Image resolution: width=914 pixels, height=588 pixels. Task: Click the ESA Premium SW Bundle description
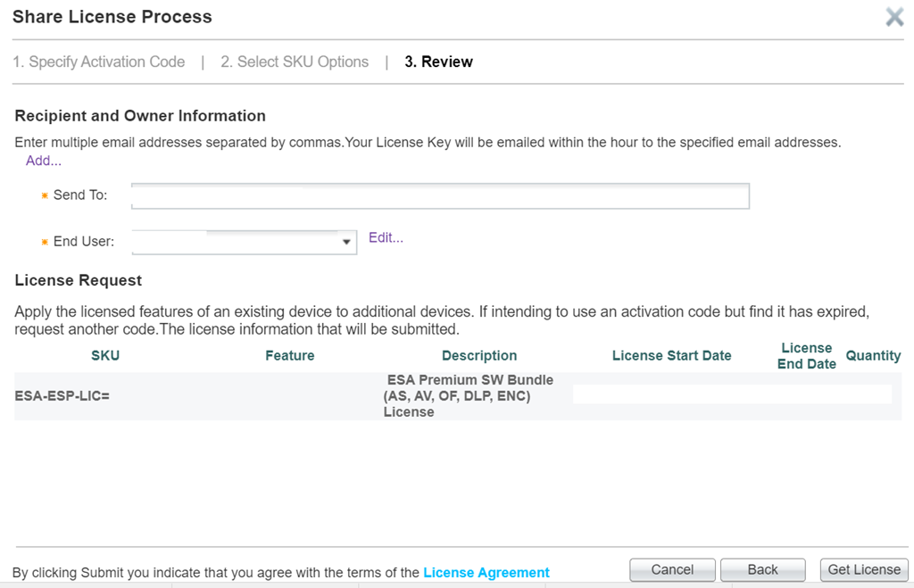click(x=469, y=396)
